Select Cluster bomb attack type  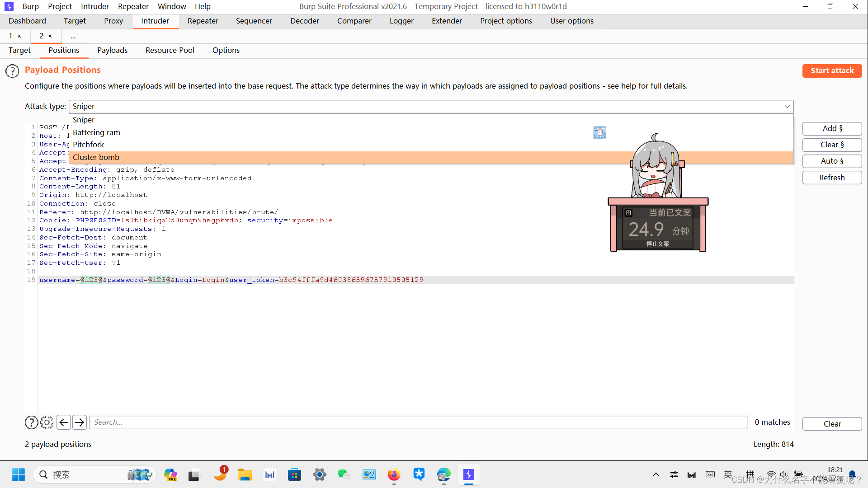pyautogui.click(x=96, y=157)
